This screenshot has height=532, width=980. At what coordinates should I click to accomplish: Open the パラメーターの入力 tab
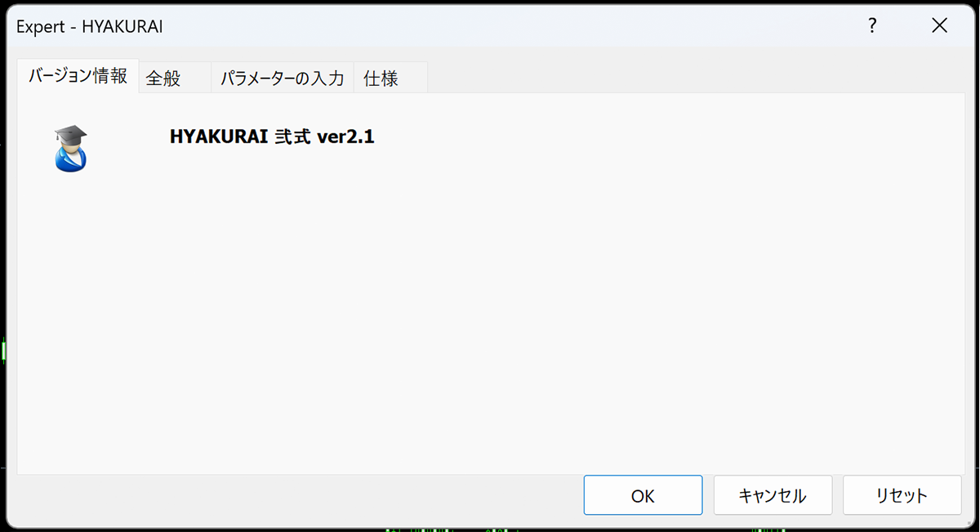(x=283, y=78)
